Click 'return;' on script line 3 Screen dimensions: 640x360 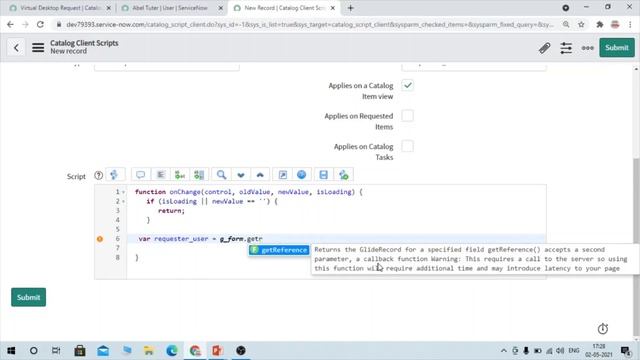(171, 211)
